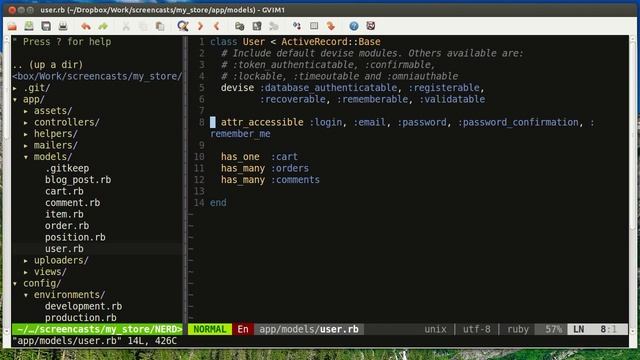
Task: Click the my_store root path line
Action: point(97,76)
